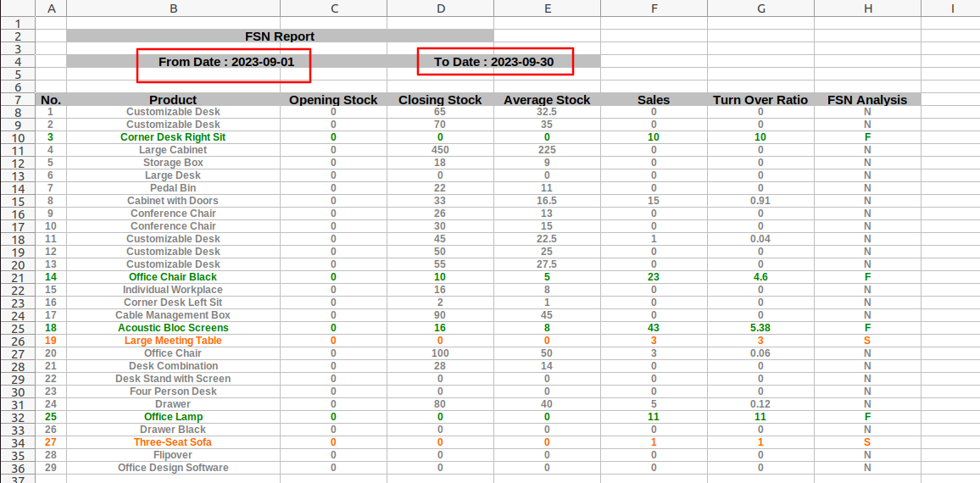Image resolution: width=980 pixels, height=483 pixels.
Task: Select turnover ratio 0.04 cell
Action: point(761,239)
